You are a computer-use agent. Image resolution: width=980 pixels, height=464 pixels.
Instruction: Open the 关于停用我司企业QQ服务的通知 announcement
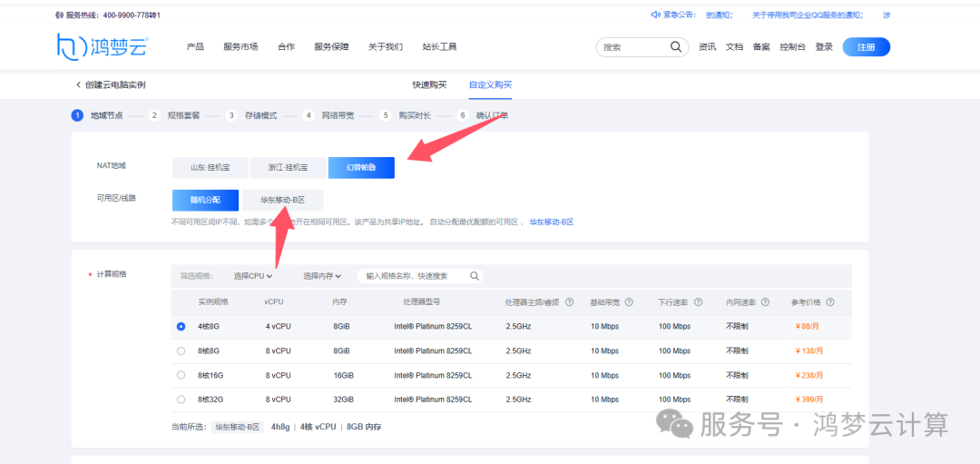808,15
